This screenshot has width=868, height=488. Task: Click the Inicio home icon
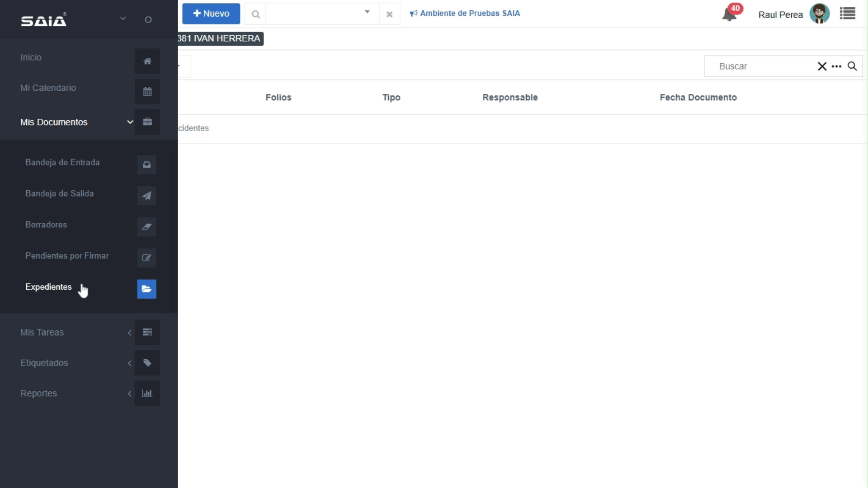tap(147, 61)
